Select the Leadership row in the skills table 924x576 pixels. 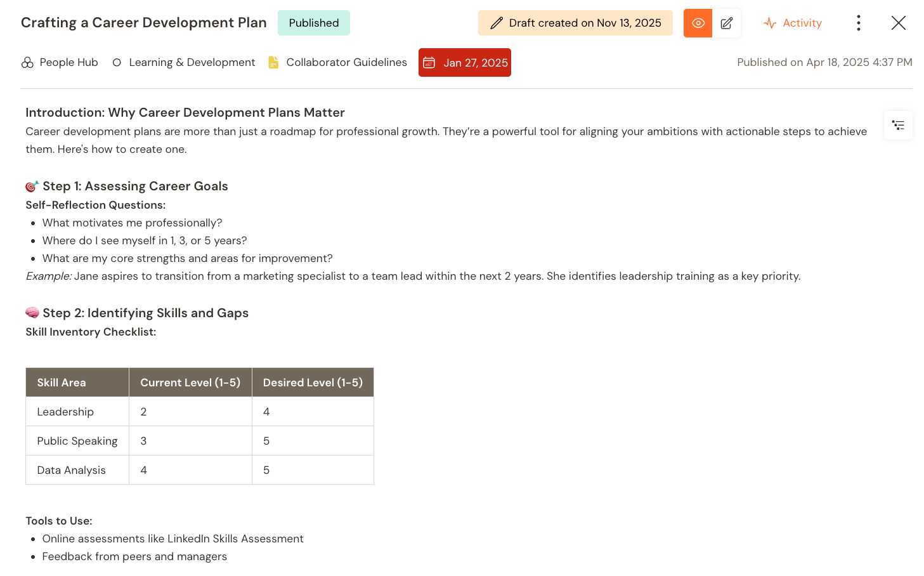(x=65, y=411)
